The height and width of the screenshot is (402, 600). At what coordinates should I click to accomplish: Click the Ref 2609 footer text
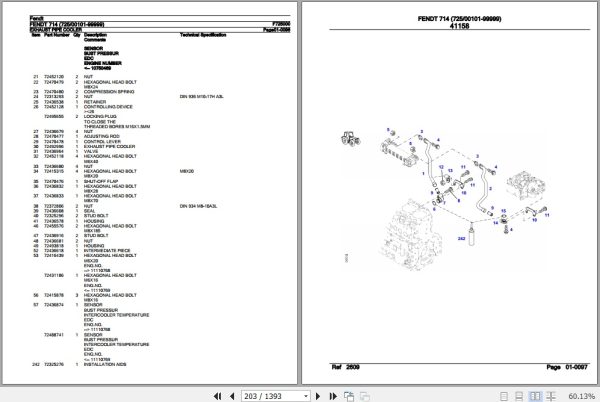345,367
